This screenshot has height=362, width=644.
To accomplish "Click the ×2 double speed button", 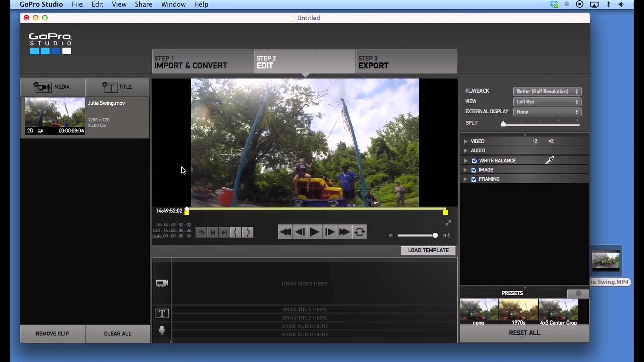I will point(551,141).
